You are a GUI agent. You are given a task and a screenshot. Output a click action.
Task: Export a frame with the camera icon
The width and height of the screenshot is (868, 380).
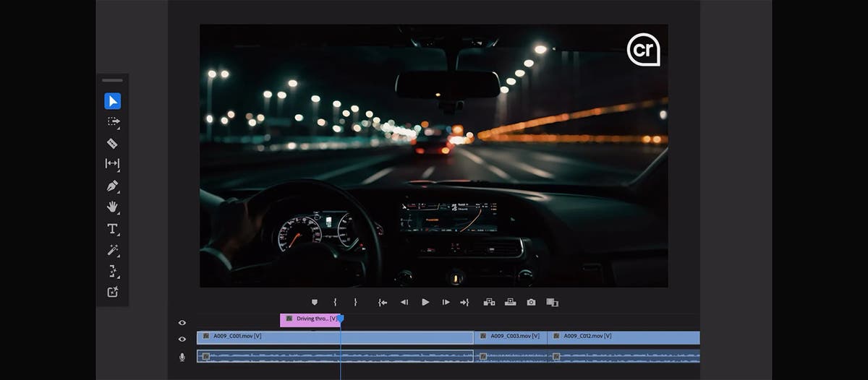click(x=531, y=302)
